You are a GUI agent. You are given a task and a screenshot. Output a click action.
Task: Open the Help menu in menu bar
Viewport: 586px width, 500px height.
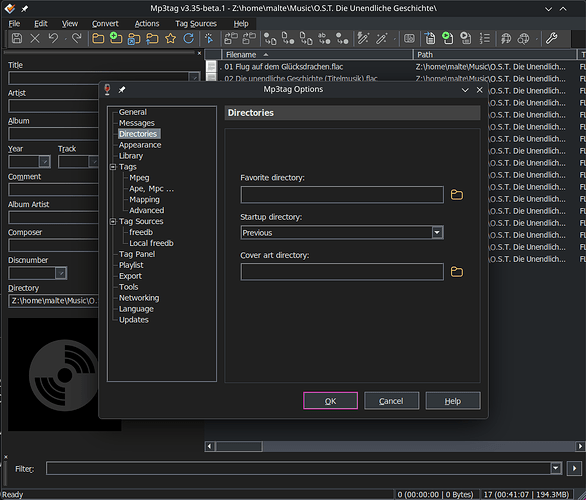tap(241, 24)
